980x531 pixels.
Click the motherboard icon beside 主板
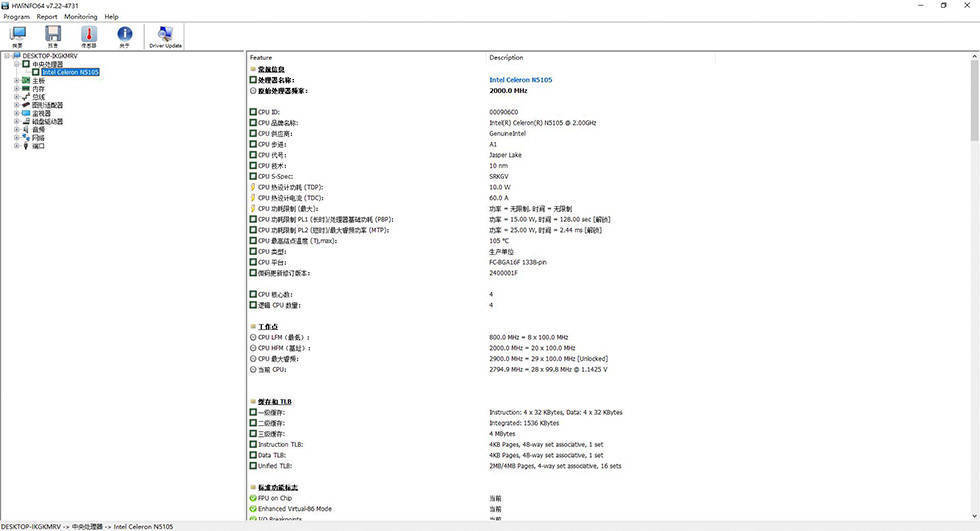coord(26,81)
